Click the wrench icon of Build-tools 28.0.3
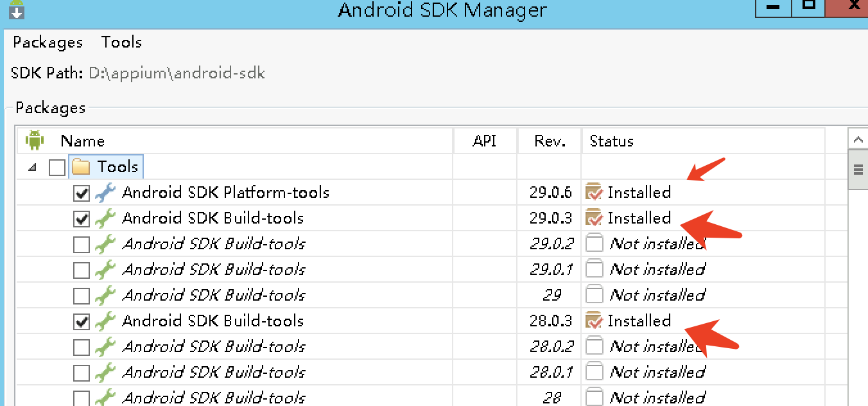The width and height of the screenshot is (868, 406). click(x=105, y=321)
